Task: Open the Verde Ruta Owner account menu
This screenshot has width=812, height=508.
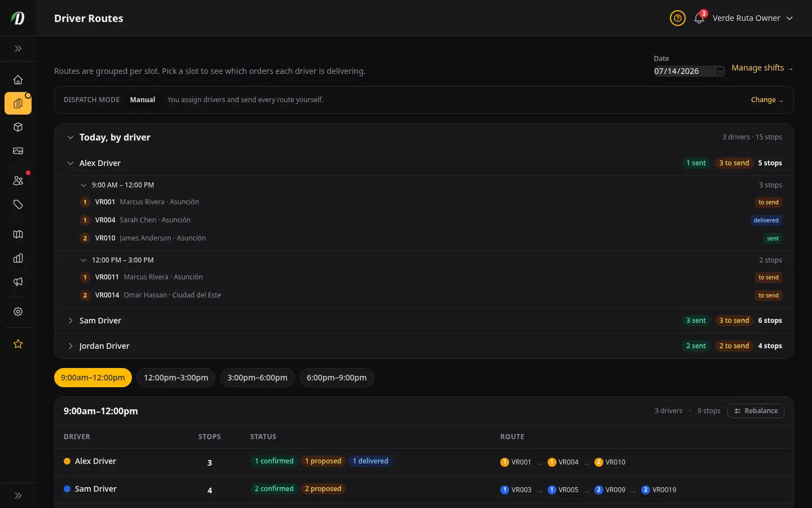Action: click(x=753, y=18)
